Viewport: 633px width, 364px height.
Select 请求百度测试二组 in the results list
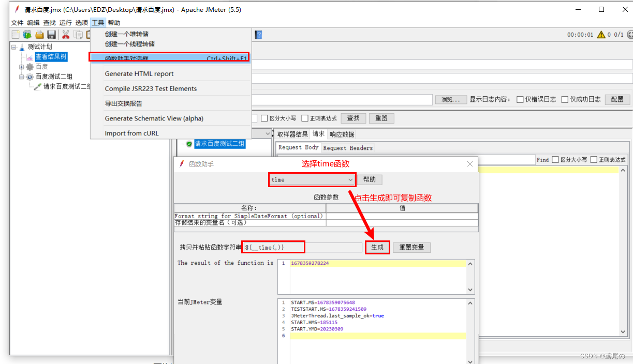click(219, 144)
